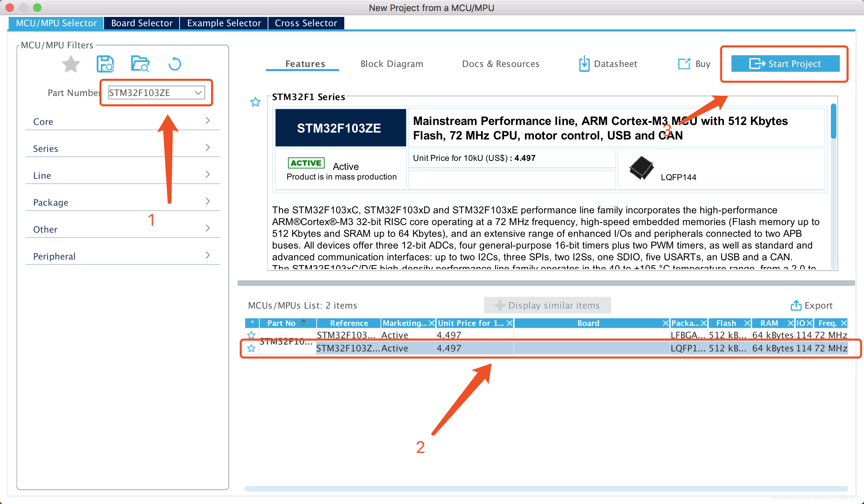The width and height of the screenshot is (864, 504).
Task: Expand the Series filter section
Action: (x=123, y=148)
